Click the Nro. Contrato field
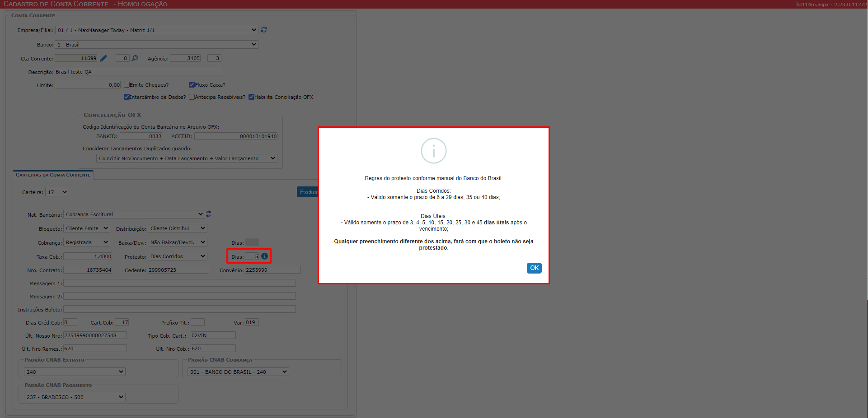The height and width of the screenshot is (418, 868). point(88,270)
